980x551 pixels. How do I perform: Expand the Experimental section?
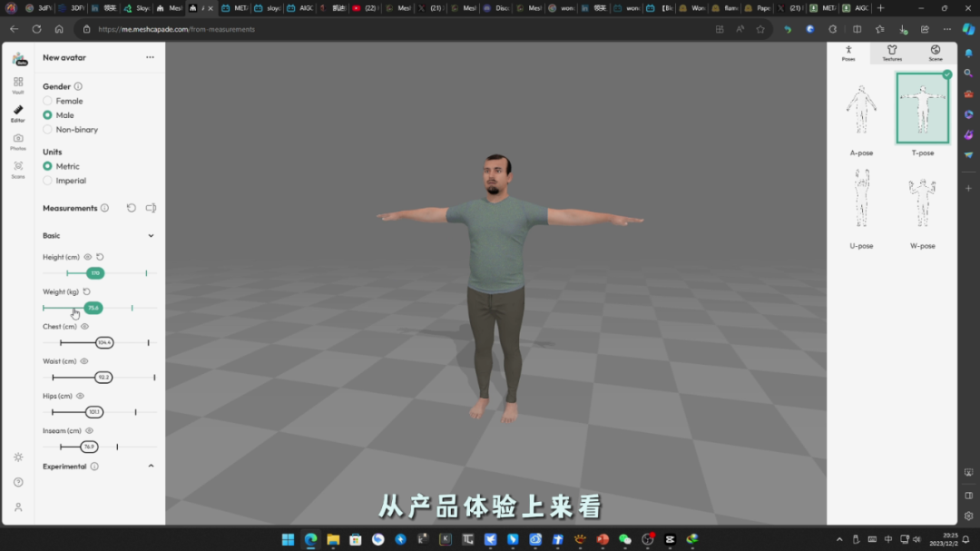[151, 466]
